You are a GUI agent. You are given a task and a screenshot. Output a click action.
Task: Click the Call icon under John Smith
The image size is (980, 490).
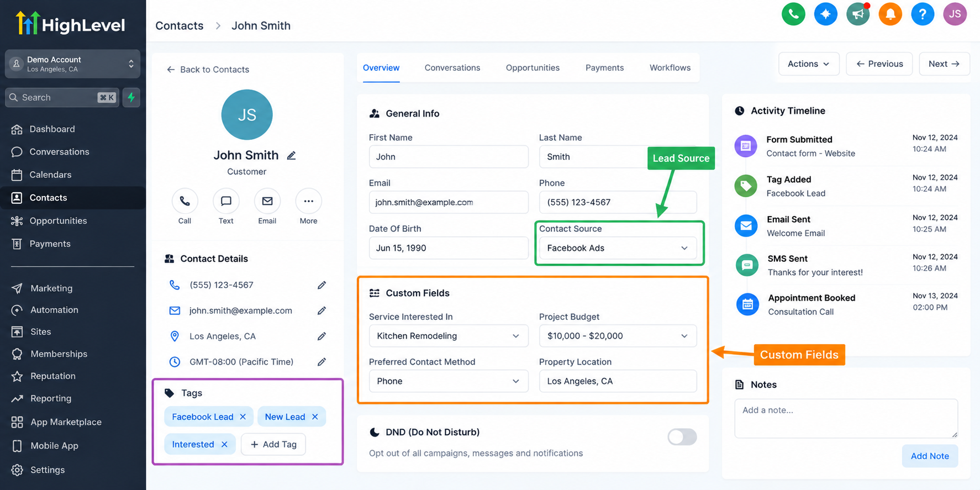185,202
